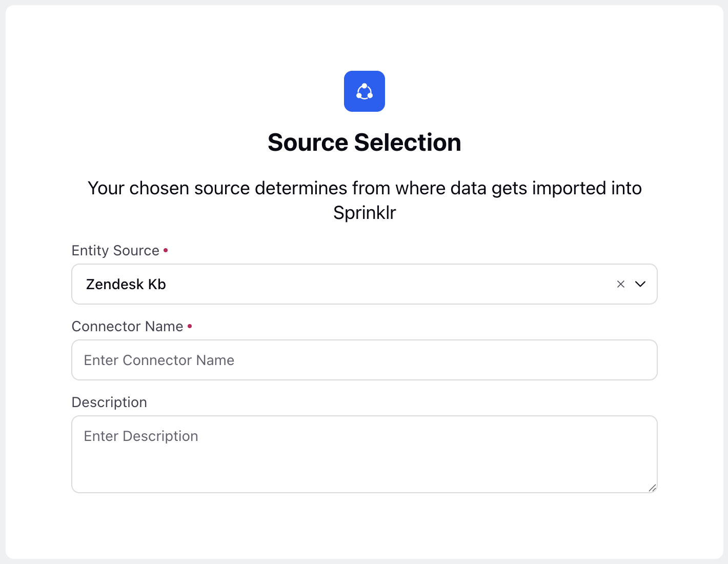
Task: Click the Connector Name field label
Action: click(x=127, y=326)
